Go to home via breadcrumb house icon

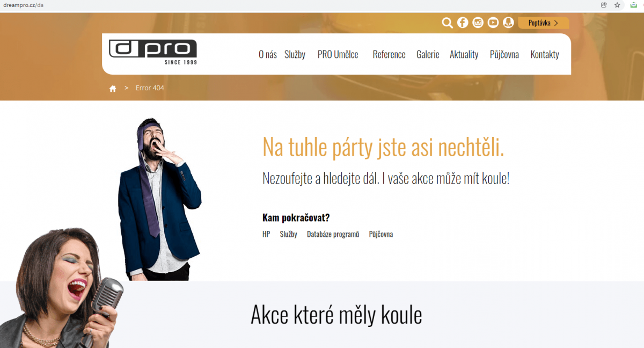[113, 89]
